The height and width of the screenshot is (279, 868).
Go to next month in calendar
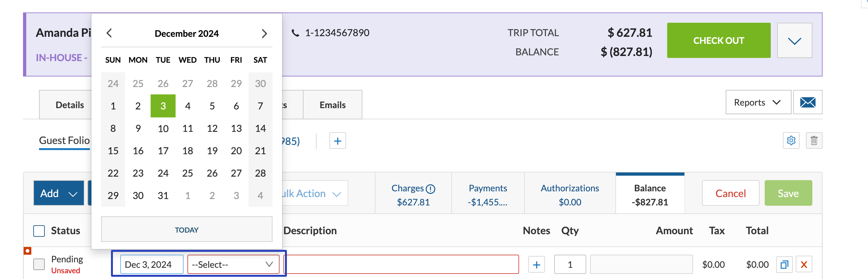point(264,33)
